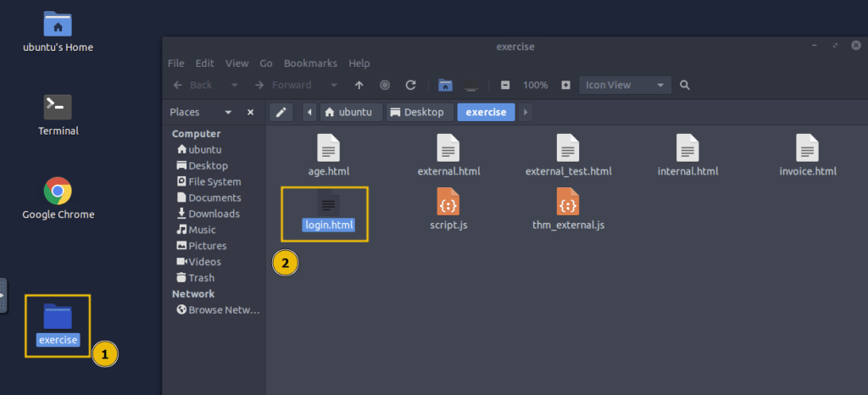
Task: Zoom out with the minus icon
Action: tap(505, 86)
